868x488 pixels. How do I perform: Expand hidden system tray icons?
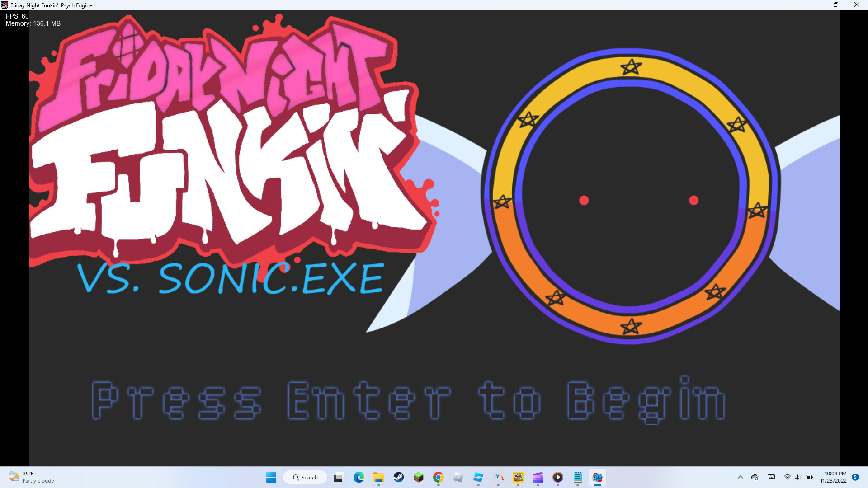point(740,478)
